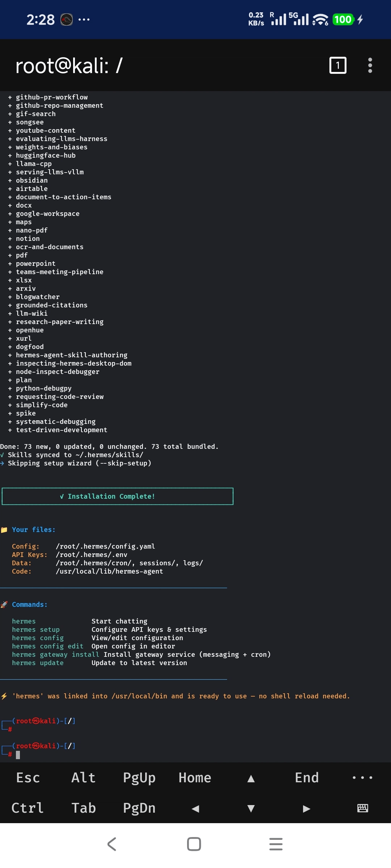Tap the Esc key in extra keys row
The width and height of the screenshot is (391, 868).
pyautogui.click(x=28, y=778)
